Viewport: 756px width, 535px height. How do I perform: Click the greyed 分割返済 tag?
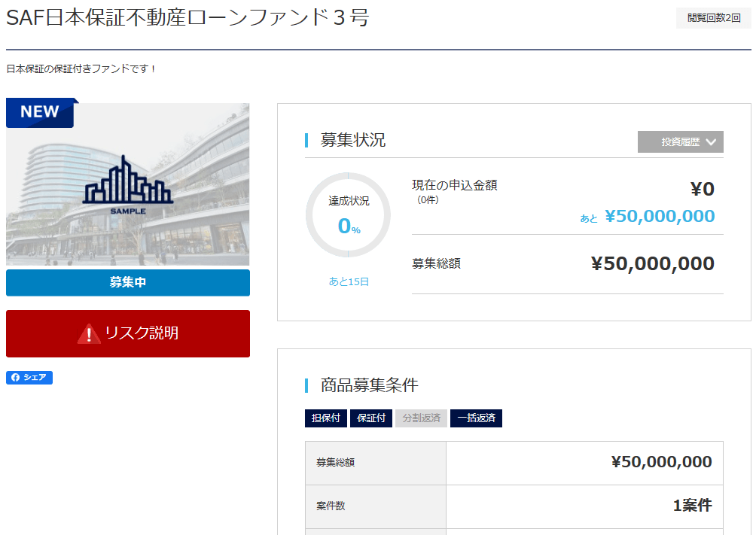click(x=422, y=418)
